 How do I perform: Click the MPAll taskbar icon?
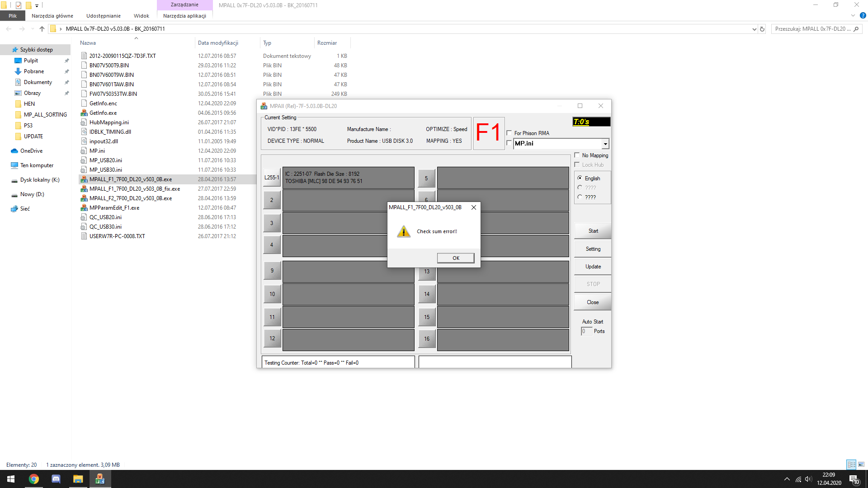100,479
